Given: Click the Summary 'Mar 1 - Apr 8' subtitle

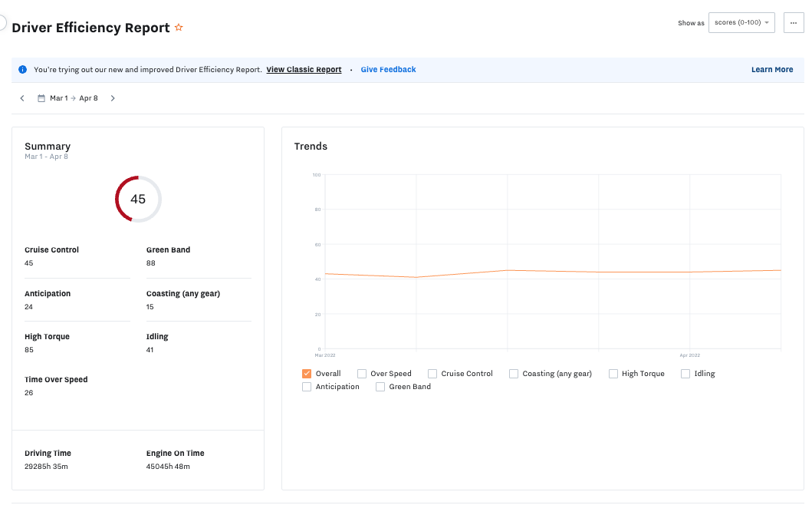Looking at the screenshot, I should point(46,157).
